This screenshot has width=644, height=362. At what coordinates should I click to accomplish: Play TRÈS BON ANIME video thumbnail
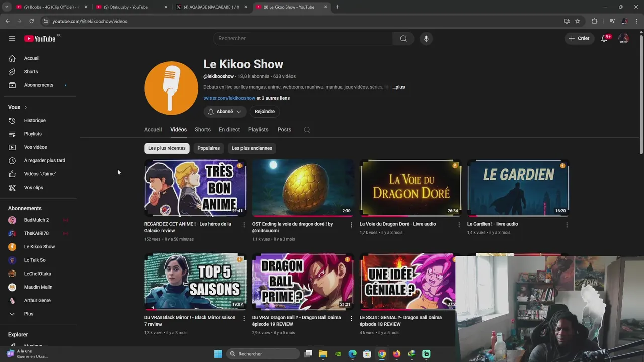click(195, 188)
